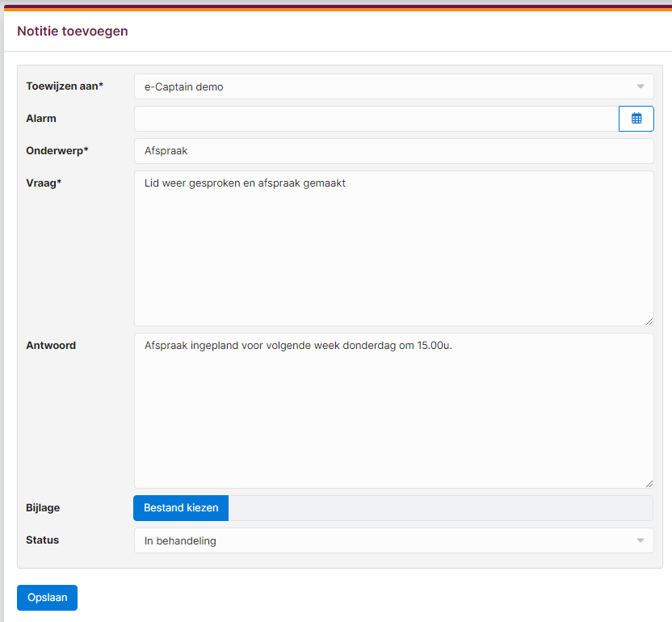Click into the Onderwerp field containing Afspraak
This screenshot has width=672, height=622.
point(394,151)
